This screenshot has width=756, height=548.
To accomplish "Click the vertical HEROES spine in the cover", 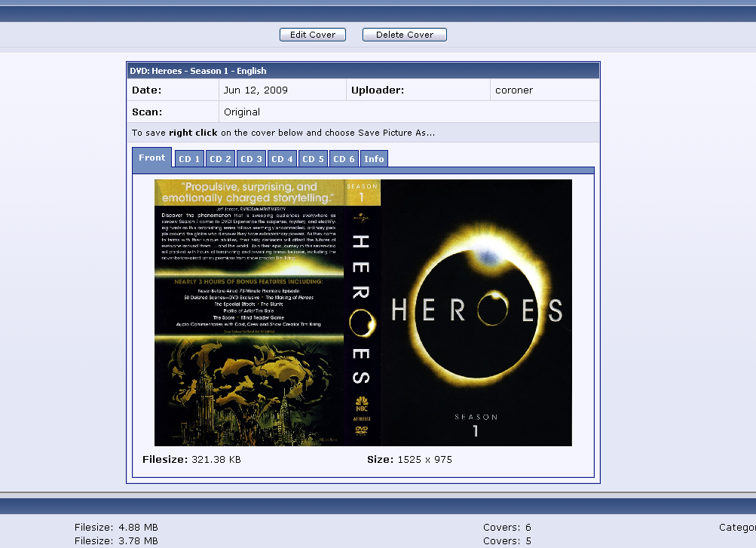I will click(x=362, y=309).
